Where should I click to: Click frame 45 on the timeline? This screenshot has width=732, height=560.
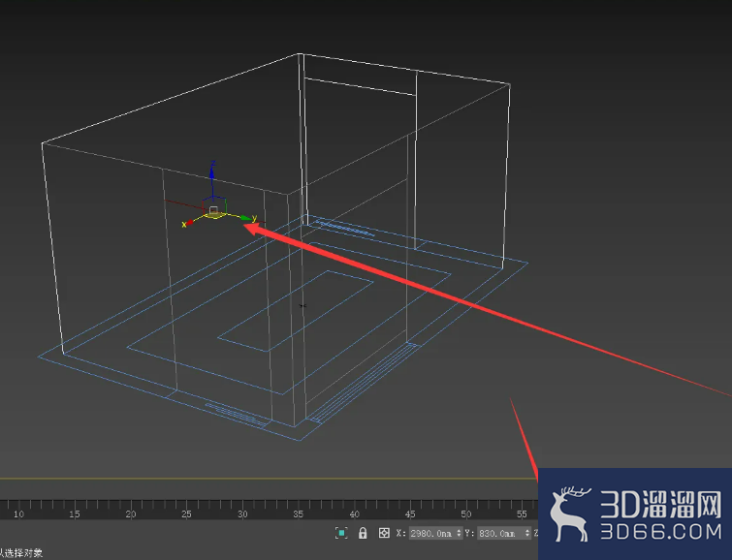click(x=410, y=513)
